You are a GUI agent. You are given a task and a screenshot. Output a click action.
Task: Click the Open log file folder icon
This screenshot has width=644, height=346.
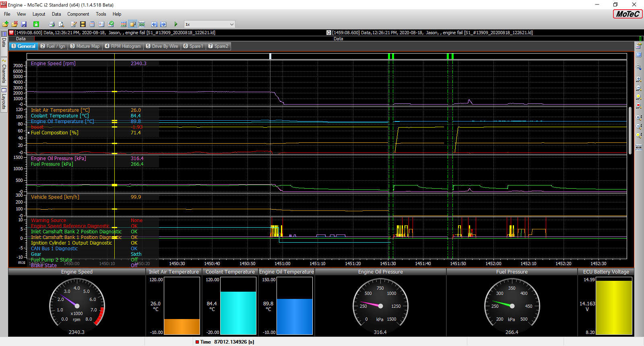(5, 24)
